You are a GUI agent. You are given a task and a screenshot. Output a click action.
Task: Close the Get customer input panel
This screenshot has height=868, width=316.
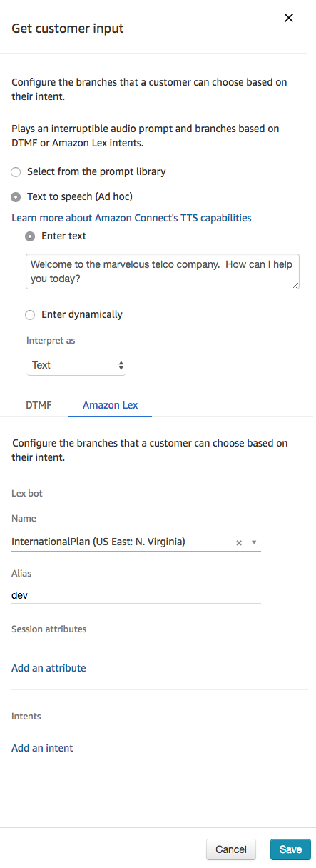pyautogui.click(x=289, y=18)
